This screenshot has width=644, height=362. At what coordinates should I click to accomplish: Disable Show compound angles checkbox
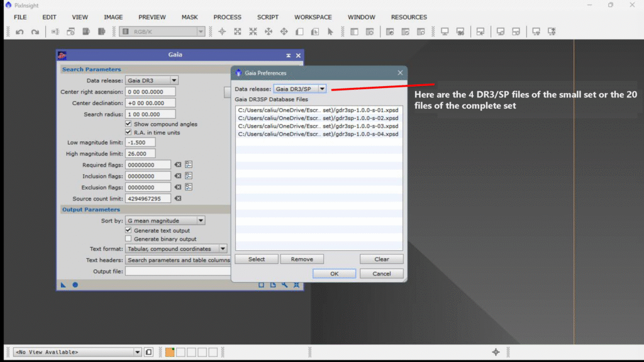coord(129,124)
